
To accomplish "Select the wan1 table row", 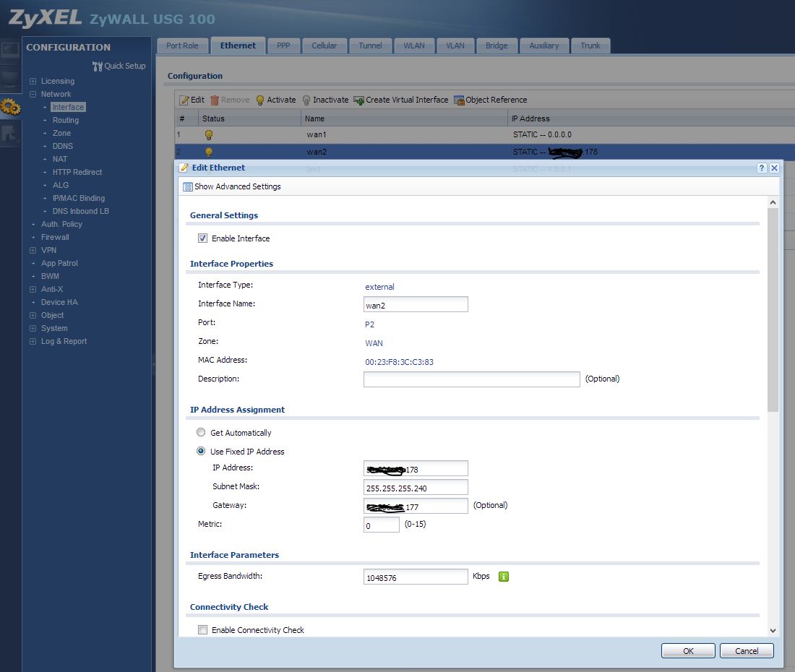I will (x=485, y=135).
